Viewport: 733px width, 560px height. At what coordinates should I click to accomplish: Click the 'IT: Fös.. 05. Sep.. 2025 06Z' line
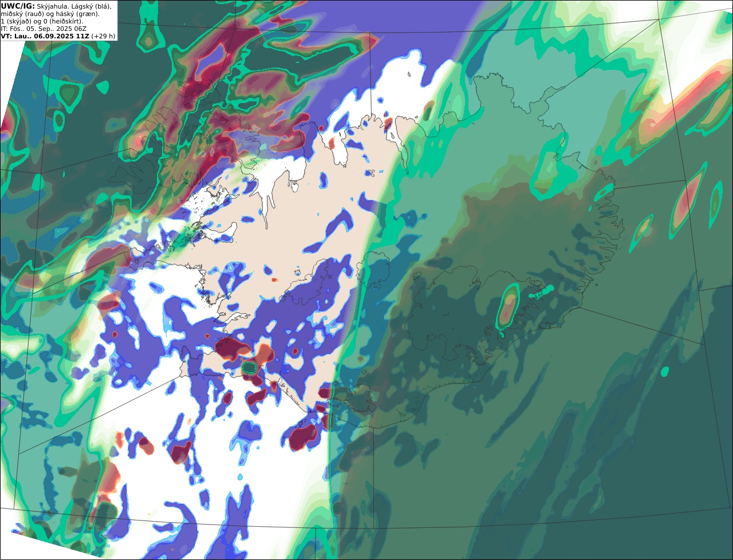coord(44,28)
